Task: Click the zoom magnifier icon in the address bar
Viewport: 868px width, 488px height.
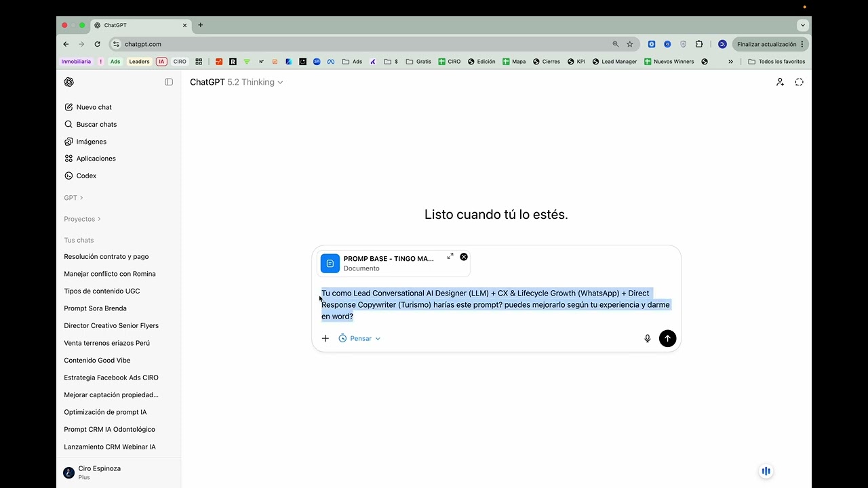Action: pos(616,44)
